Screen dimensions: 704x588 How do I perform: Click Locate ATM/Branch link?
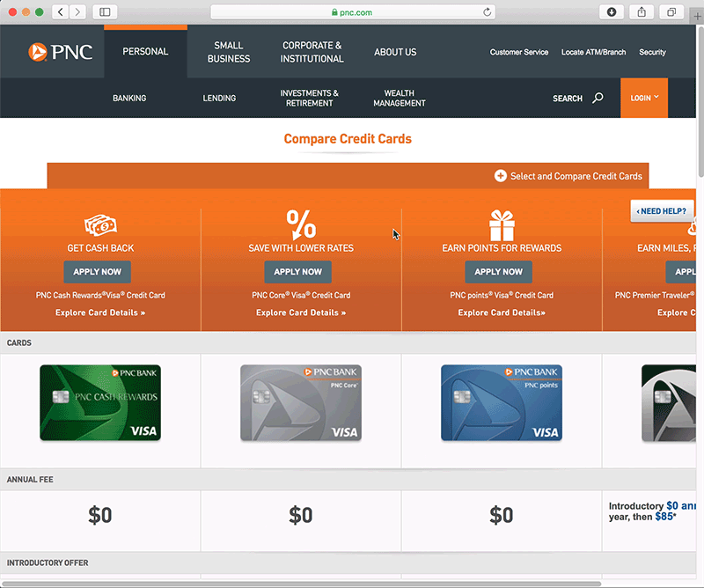593,52
